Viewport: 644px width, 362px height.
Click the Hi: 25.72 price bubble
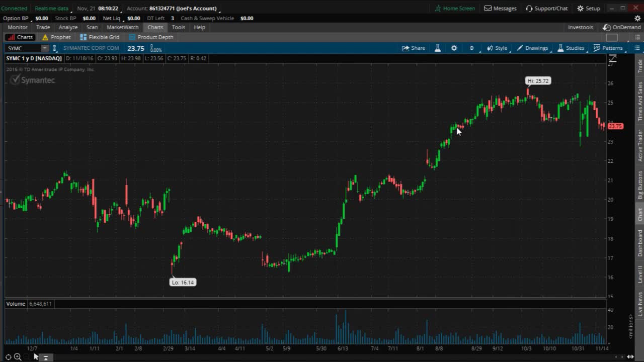538,81
